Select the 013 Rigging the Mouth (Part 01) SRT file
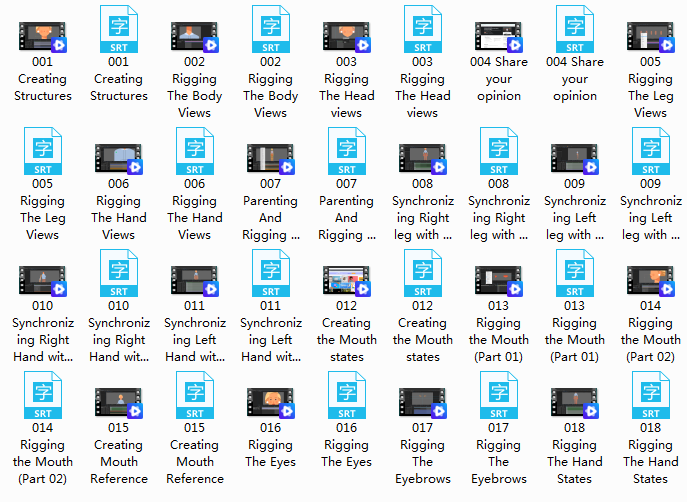Screen dimensions: 687x502 [x=575, y=273]
